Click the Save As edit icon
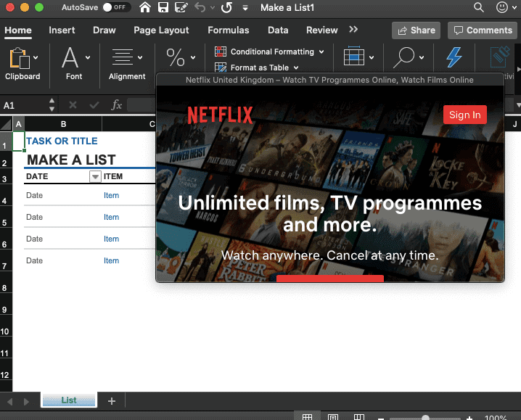This screenshot has height=420, width=521. [x=181, y=7]
